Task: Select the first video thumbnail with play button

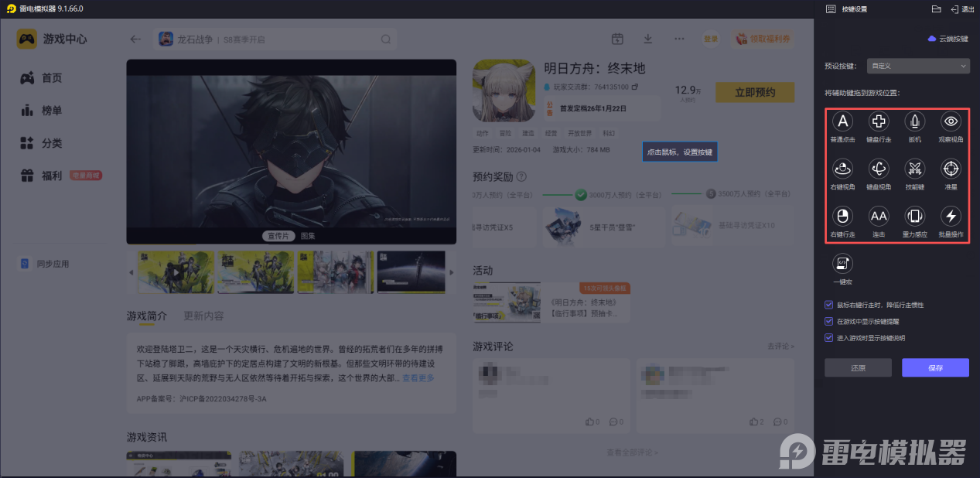Action: pyautogui.click(x=176, y=272)
